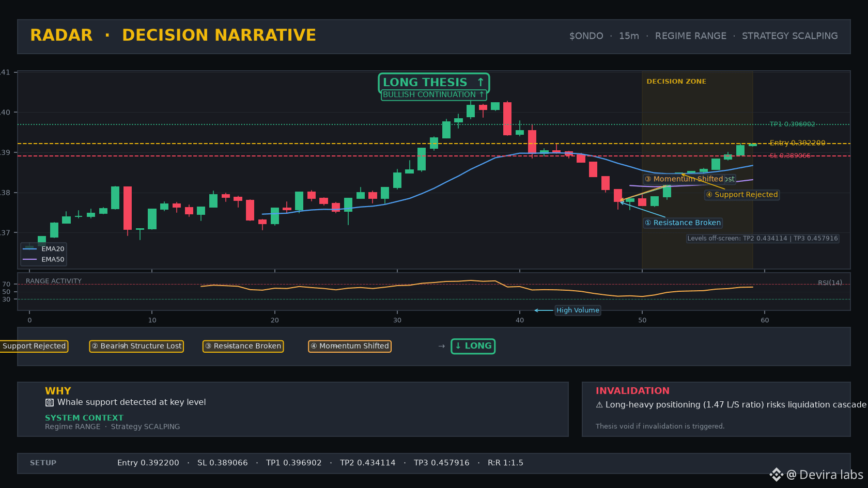This screenshot has height=488, width=868.
Task: Click the whale icon beside 'Whale support detected'
Action: tap(50, 402)
